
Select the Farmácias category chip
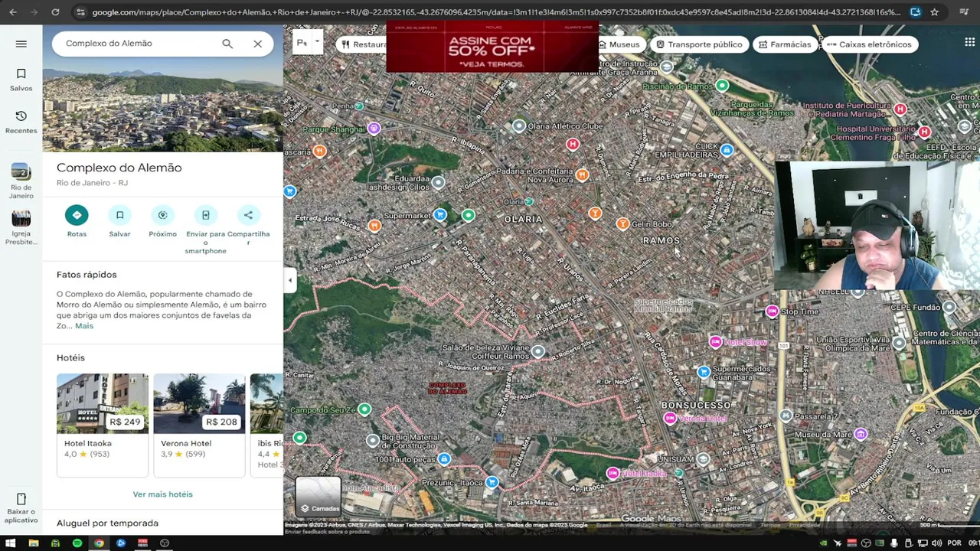(784, 44)
